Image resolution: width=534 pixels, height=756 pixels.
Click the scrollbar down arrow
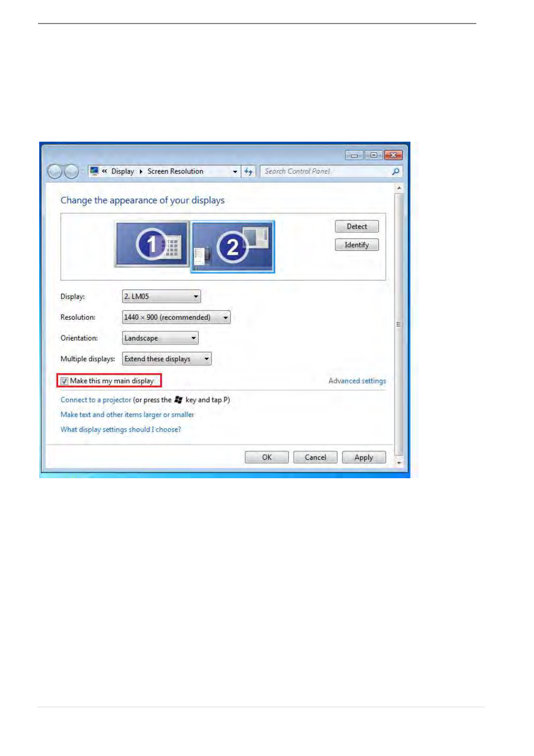coord(399,463)
